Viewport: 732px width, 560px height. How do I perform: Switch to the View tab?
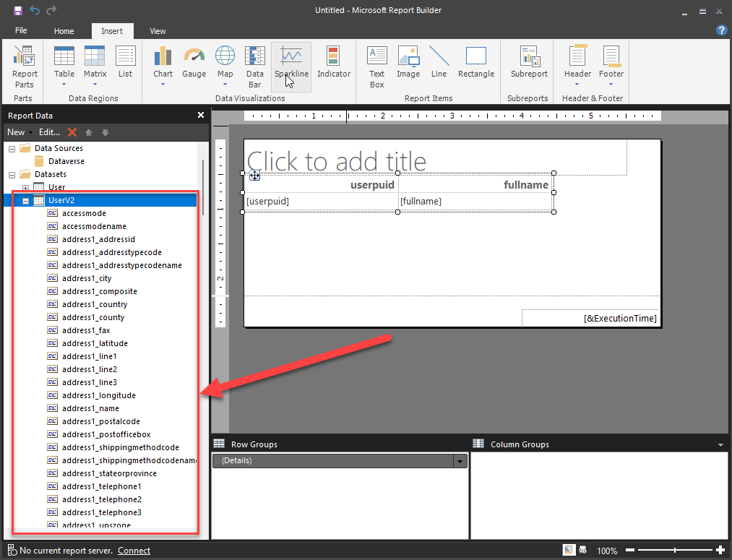pyautogui.click(x=158, y=31)
